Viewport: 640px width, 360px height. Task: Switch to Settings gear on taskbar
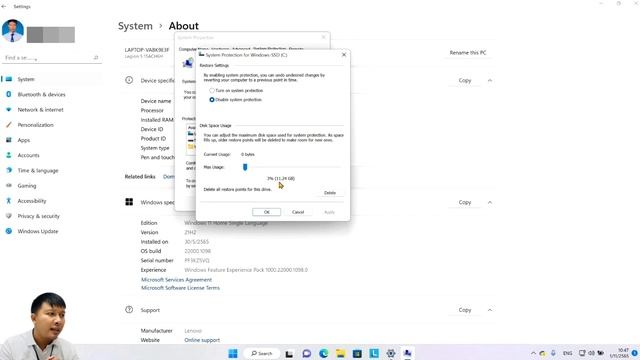(391, 353)
